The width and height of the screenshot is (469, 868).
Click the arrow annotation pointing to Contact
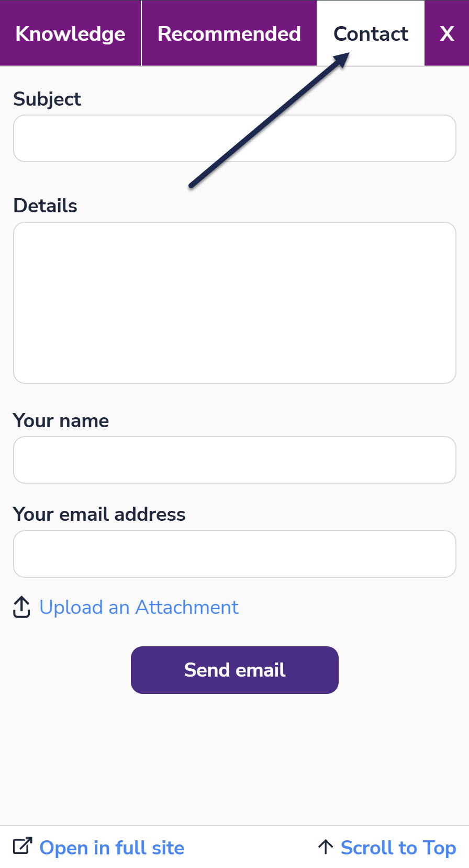pyautogui.click(x=269, y=119)
